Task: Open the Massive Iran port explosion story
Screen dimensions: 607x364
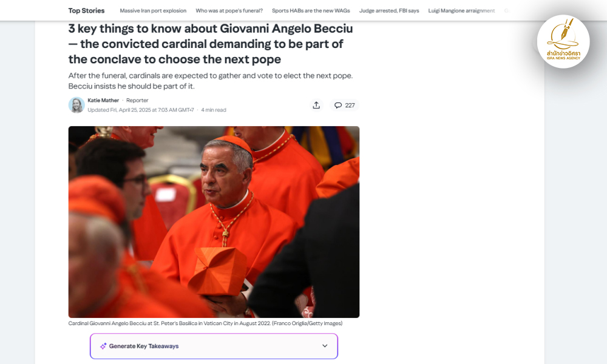Action: [x=153, y=11]
